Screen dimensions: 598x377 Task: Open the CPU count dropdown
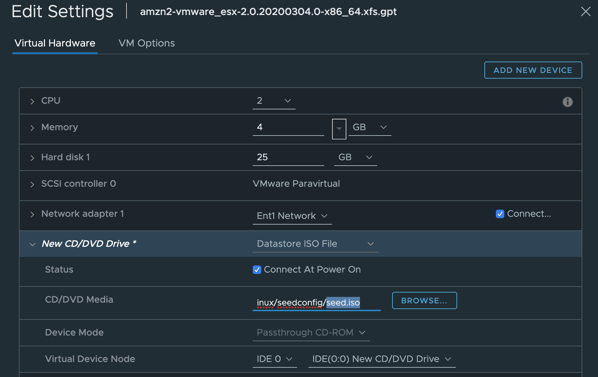pos(274,101)
